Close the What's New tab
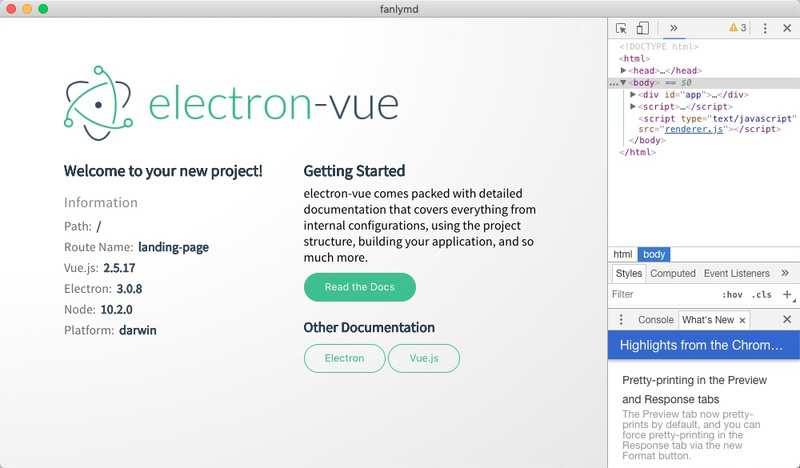800x468 pixels. coord(742,320)
